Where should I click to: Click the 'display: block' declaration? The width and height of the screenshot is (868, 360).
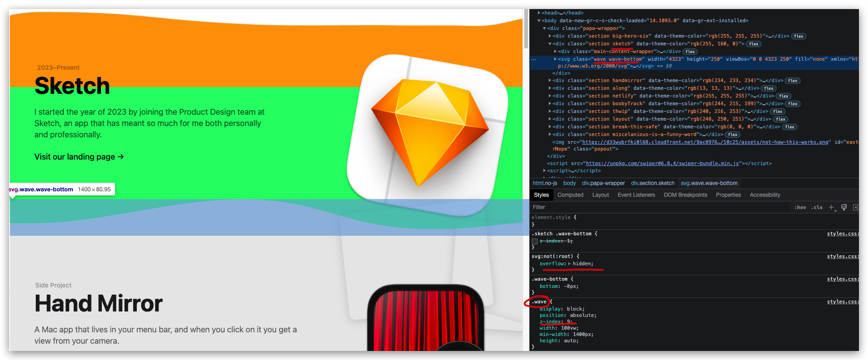[x=562, y=309]
